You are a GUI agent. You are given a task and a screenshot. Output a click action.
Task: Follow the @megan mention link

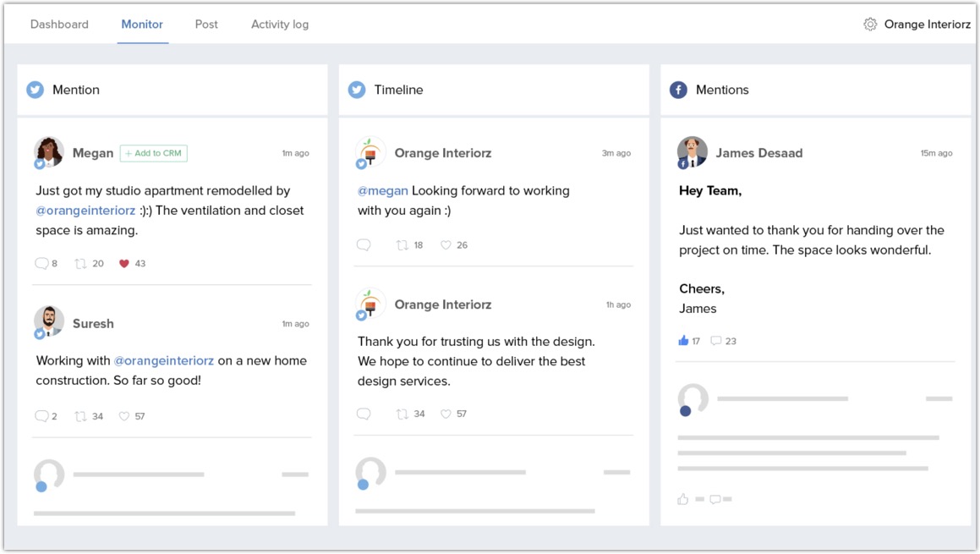tap(383, 191)
